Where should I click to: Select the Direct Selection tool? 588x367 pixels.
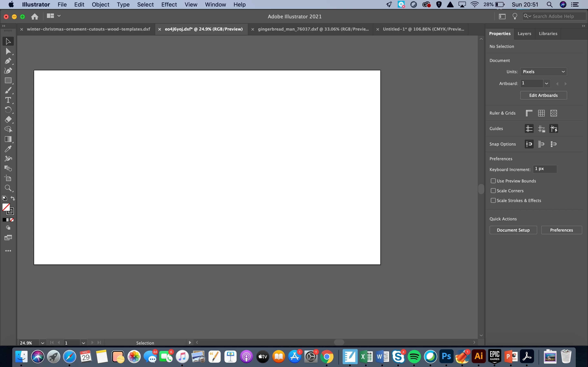click(8, 51)
